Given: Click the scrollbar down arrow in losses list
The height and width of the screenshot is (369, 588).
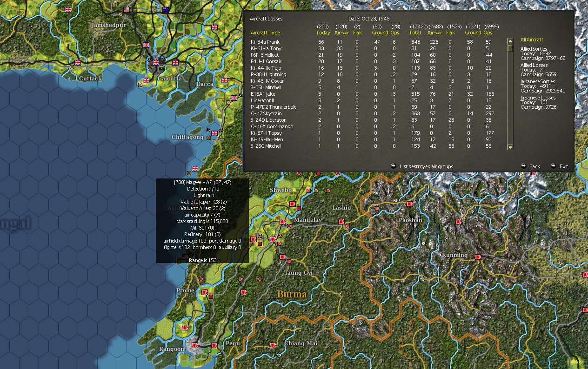Looking at the screenshot, I should [x=510, y=147].
